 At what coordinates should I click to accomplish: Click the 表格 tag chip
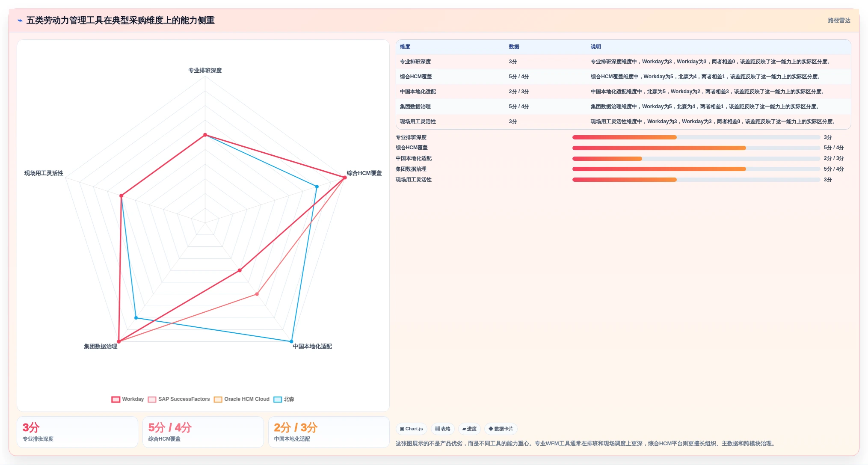(x=443, y=429)
